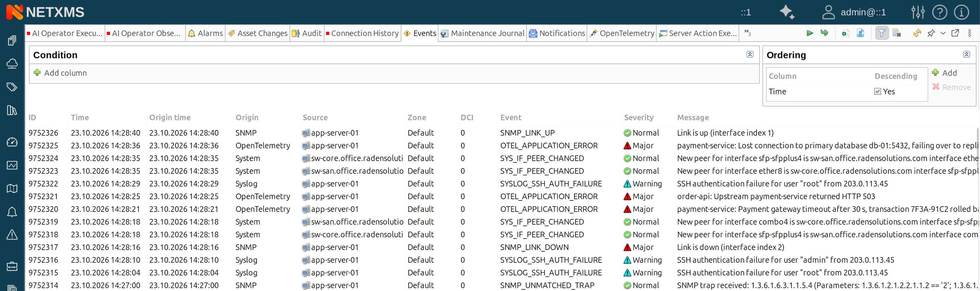Viewport: 980px width, 291px height.
Task: Open the help question mark icon
Action: coord(939,12)
